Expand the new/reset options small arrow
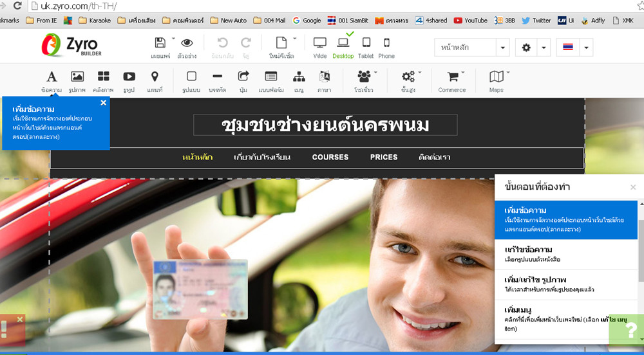Screen dimensions: 644x355 tap(294, 39)
